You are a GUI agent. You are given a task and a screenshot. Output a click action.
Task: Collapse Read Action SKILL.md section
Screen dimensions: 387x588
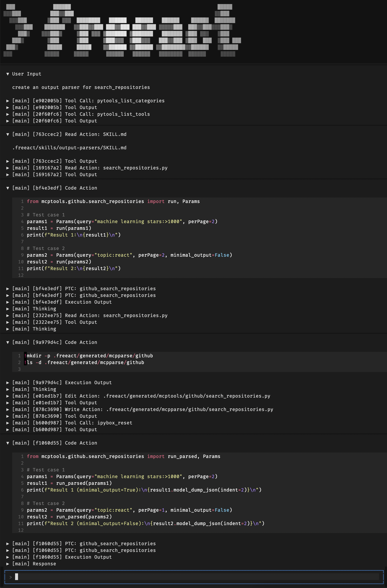[x=8, y=134]
